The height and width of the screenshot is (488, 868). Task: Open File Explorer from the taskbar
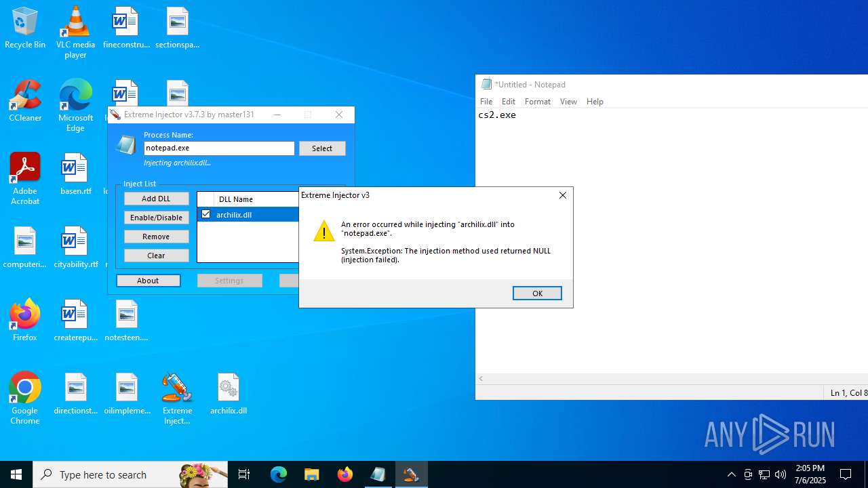(312, 474)
